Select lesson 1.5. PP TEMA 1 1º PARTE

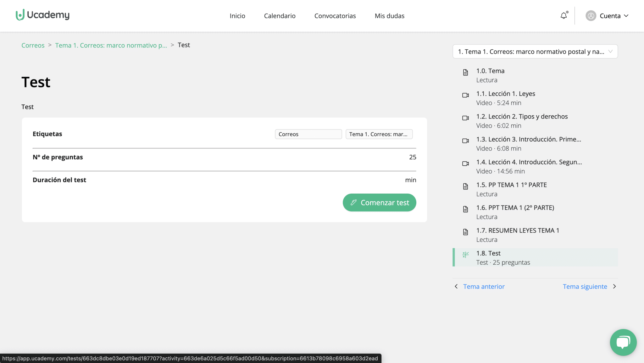click(x=511, y=185)
